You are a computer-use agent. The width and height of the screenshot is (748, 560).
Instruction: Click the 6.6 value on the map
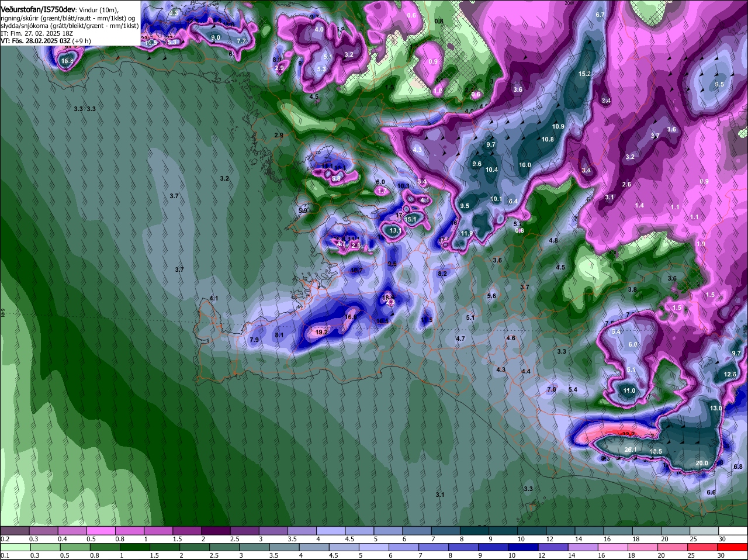coord(711,492)
